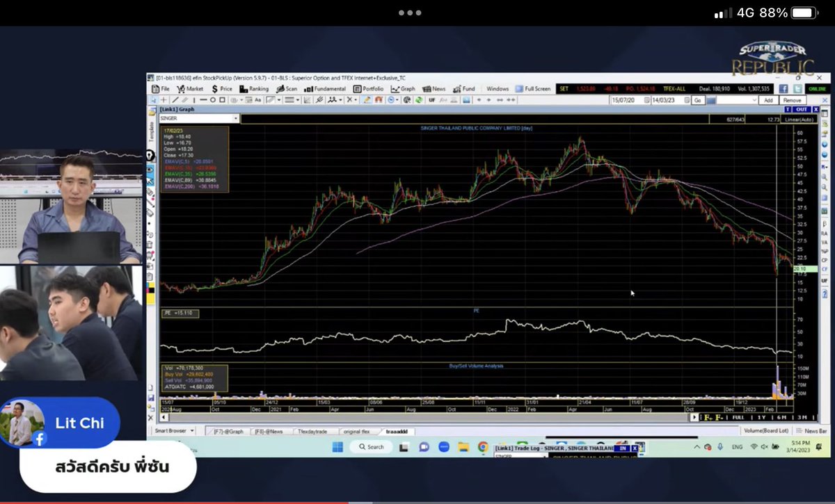This screenshot has height=504, width=835.
Task: Open the line style dropdown
Action: coord(273,100)
